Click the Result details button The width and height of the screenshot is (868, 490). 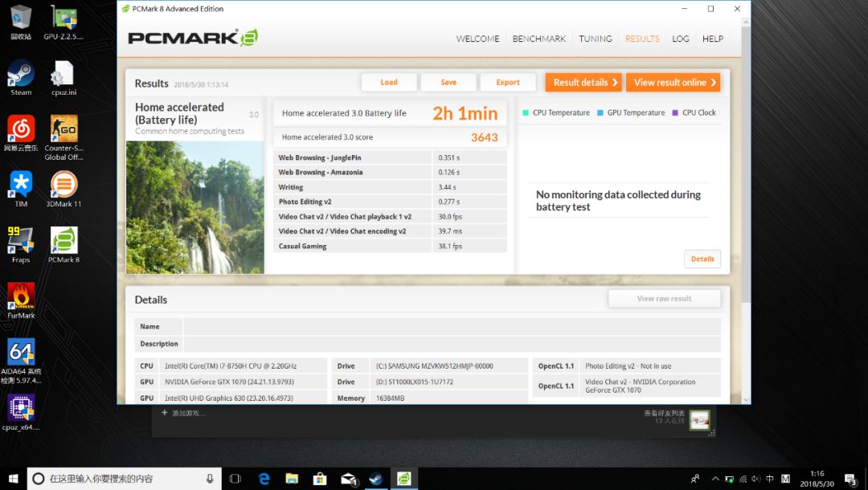[x=584, y=83]
